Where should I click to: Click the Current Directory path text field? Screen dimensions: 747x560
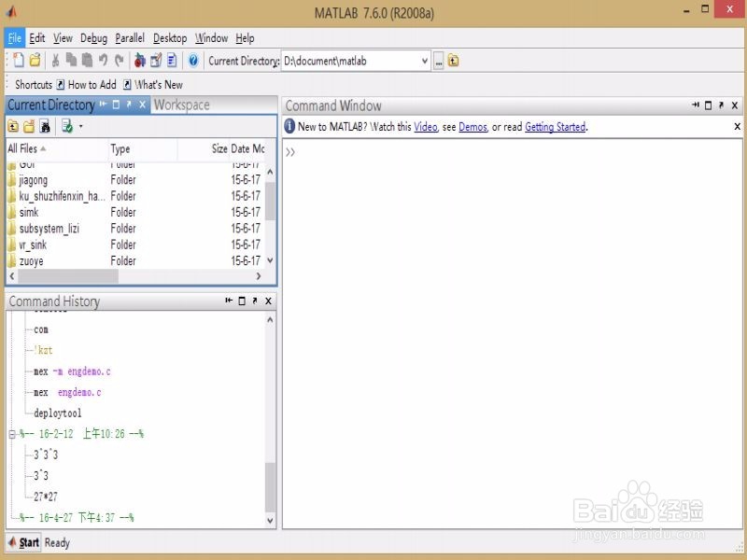coord(350,61)
